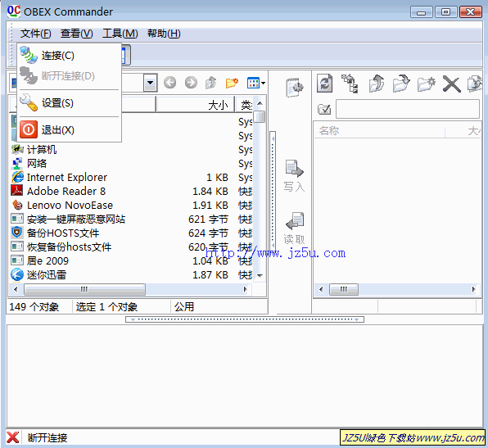Click the 写入 write-to-device icon
Image resolution: width=488 pixels, height=448 pixels.
pyautogui.click(x=294, y=175)
